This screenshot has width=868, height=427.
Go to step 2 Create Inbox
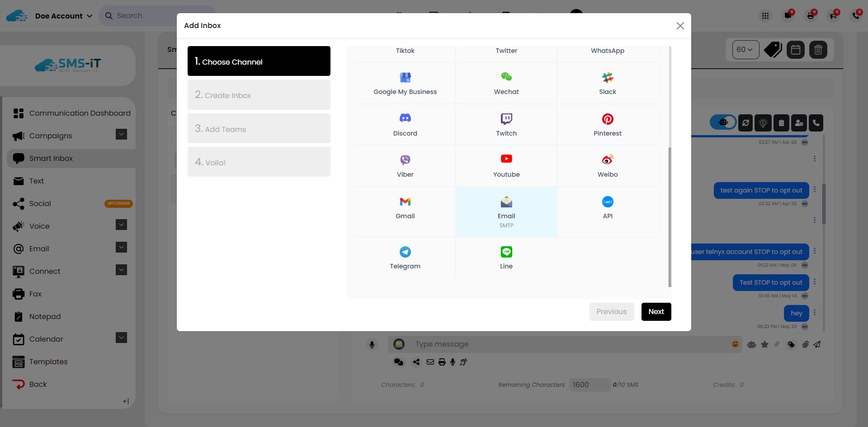259,95
